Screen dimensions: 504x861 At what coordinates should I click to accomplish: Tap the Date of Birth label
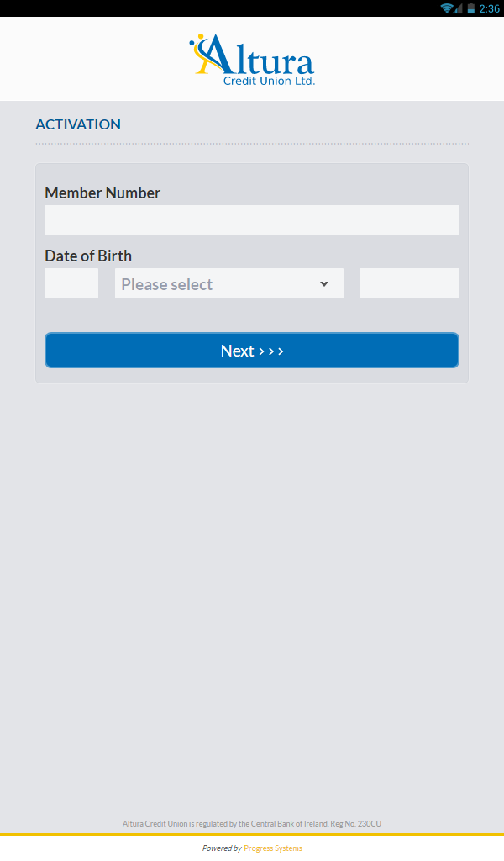click(88, 256)
